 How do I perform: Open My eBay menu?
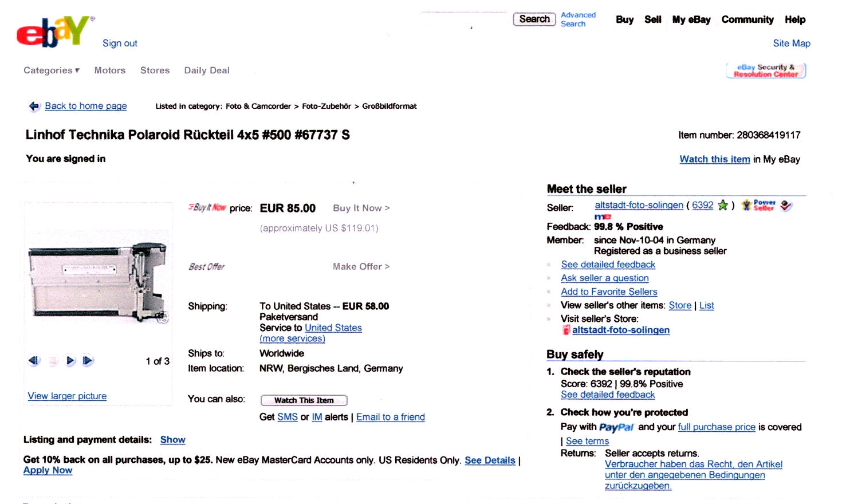tap(691, 19)
